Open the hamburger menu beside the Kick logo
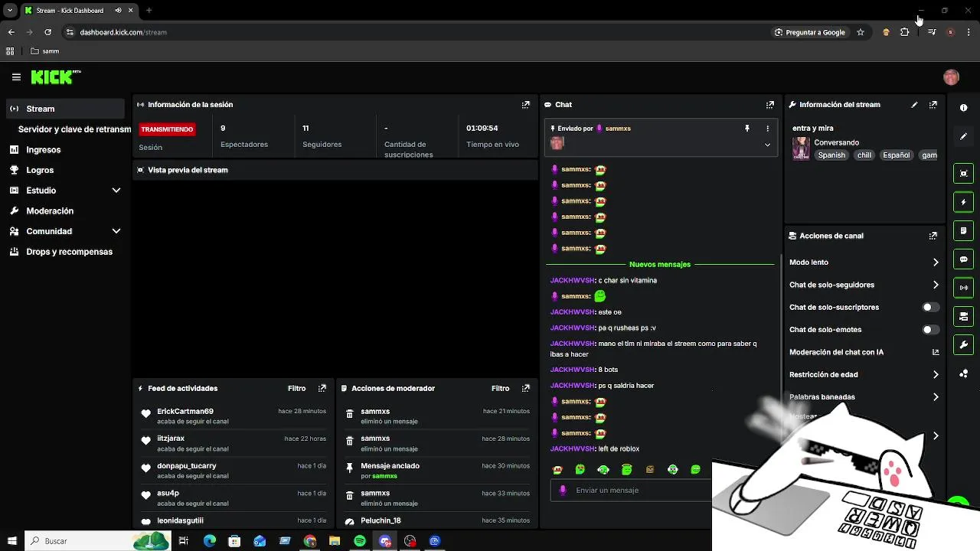 point(16,77)
